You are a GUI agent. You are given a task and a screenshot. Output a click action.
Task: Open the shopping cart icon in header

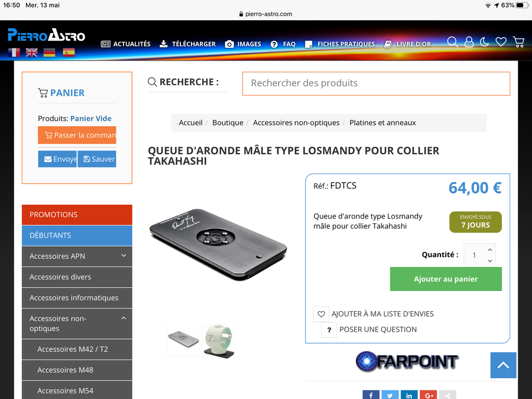pos(518,42)
